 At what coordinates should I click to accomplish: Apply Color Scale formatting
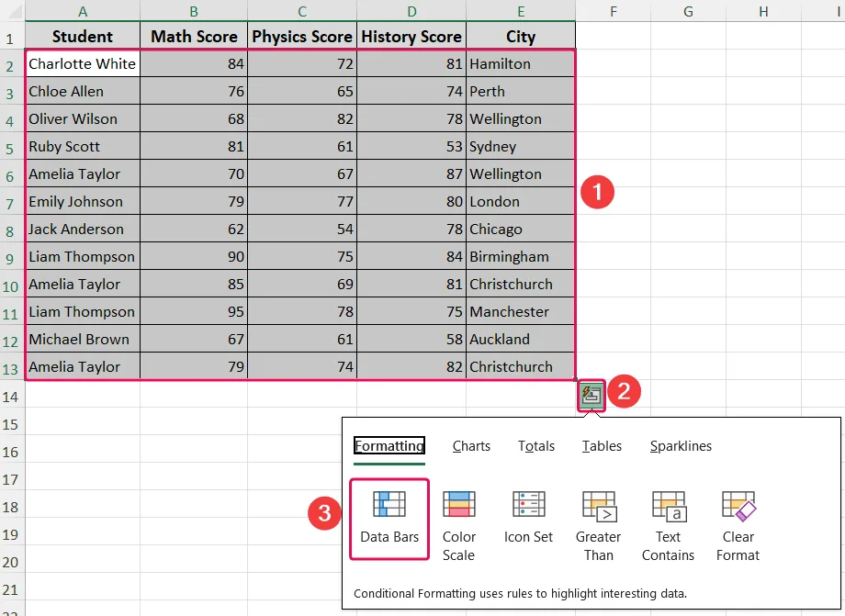click(x=459, y=526)
